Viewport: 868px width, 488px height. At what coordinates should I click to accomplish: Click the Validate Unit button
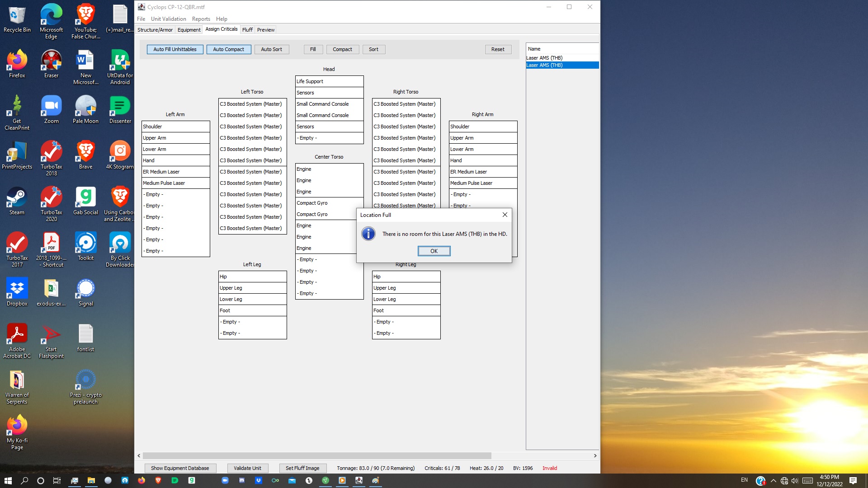pyautogui.click(x=248, y=468)
